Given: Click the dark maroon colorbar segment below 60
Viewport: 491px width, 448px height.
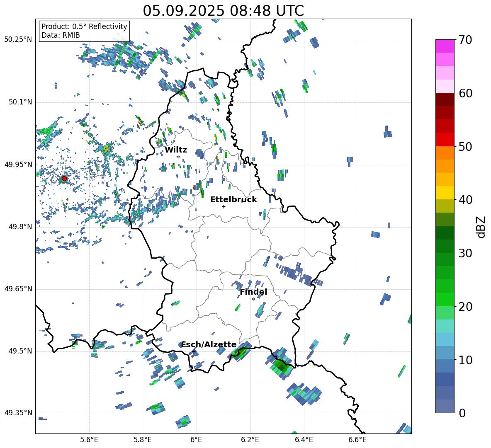Looking at the screenshot, I should tap(445, 99).
